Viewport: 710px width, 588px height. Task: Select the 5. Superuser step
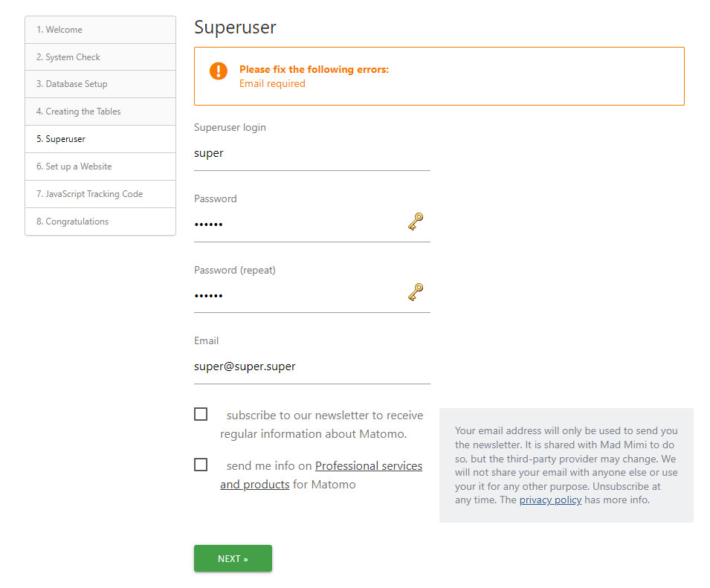(x=100, y=139)
